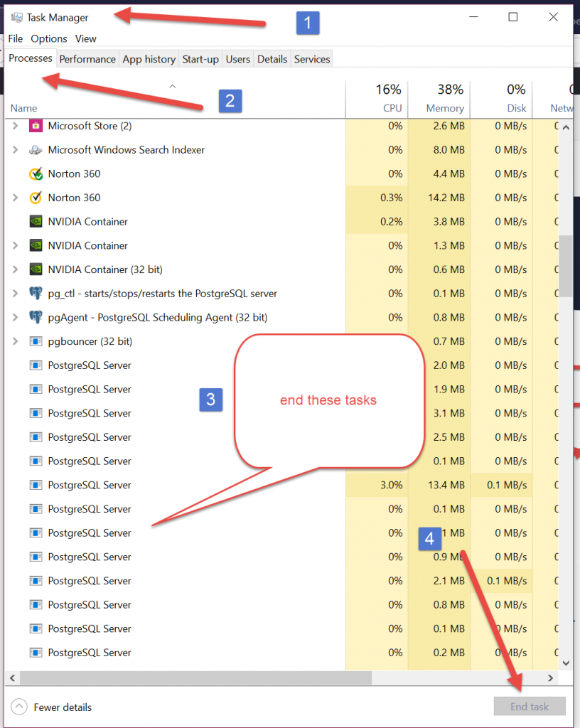
Task: Select the pgAgent Scheduling Agent icon
Action: click(36, 317)
